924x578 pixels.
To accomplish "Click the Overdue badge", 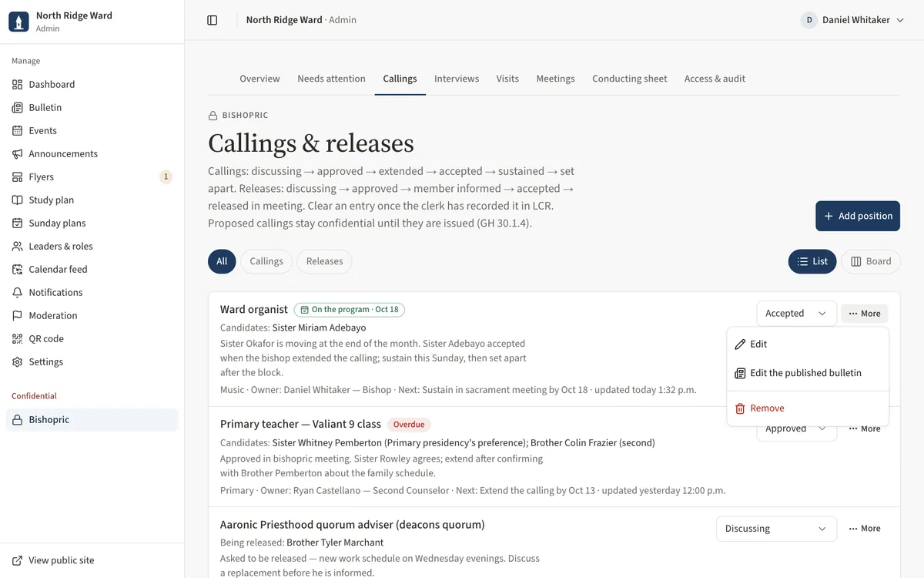I will (x=409, y=425).
